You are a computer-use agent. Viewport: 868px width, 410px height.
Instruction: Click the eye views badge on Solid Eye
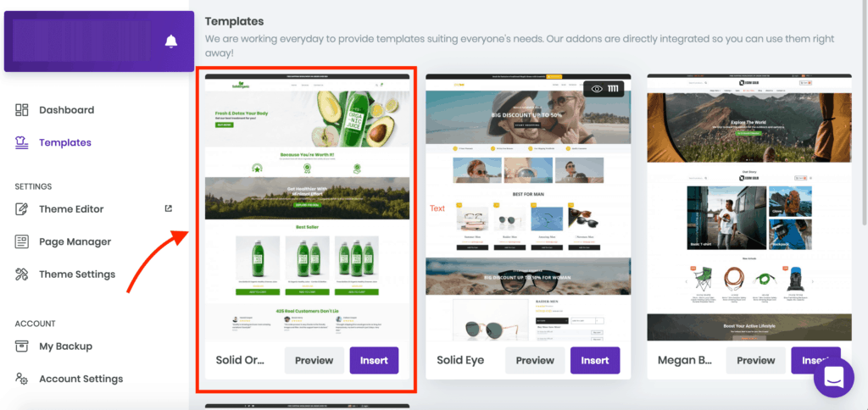click(604, 89)
